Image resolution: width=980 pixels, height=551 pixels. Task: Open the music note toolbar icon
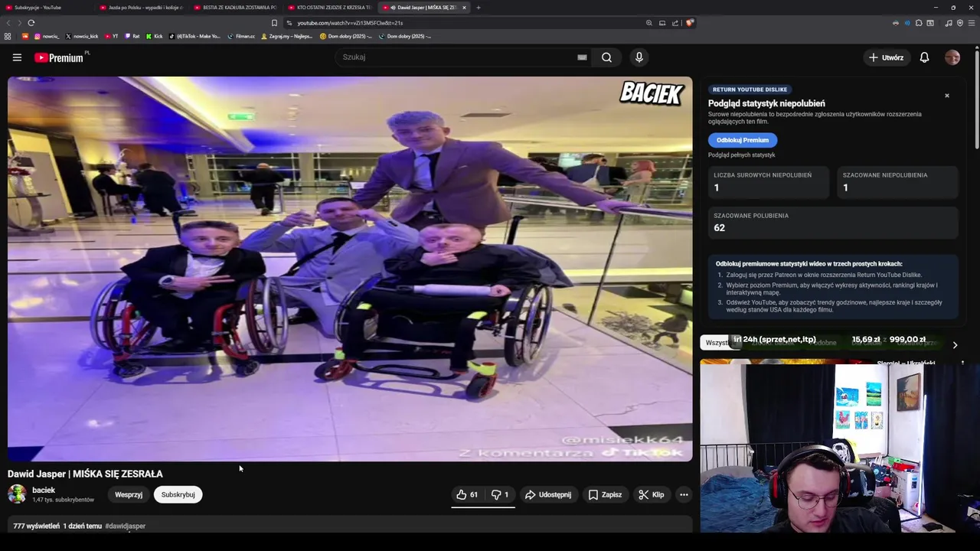coord(949,23)
